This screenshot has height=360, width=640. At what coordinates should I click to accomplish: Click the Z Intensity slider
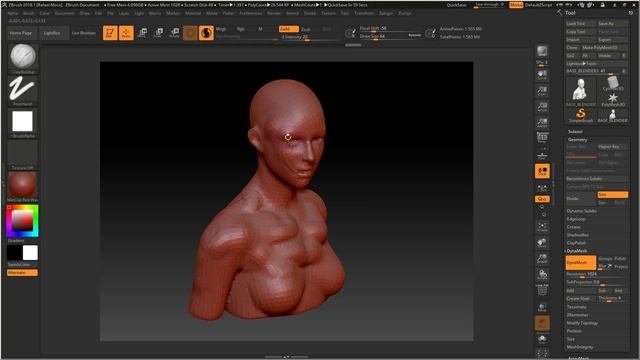(x=309, y=37)
